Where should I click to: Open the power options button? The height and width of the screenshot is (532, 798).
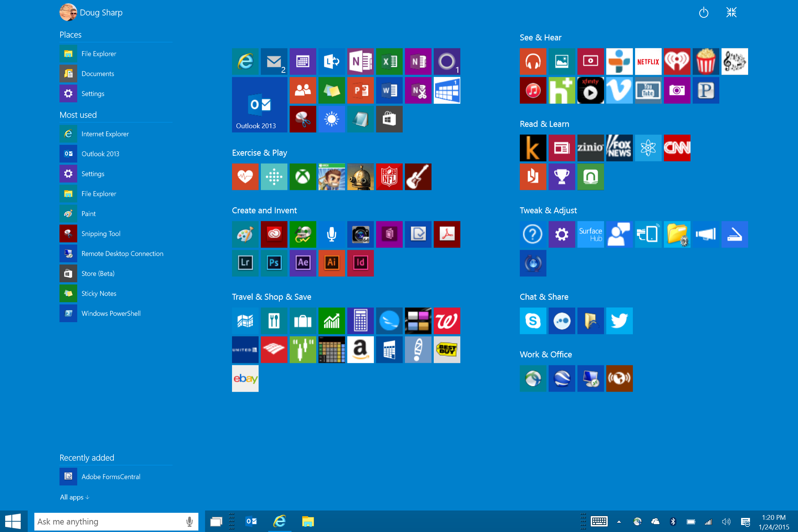pos(703,13)
